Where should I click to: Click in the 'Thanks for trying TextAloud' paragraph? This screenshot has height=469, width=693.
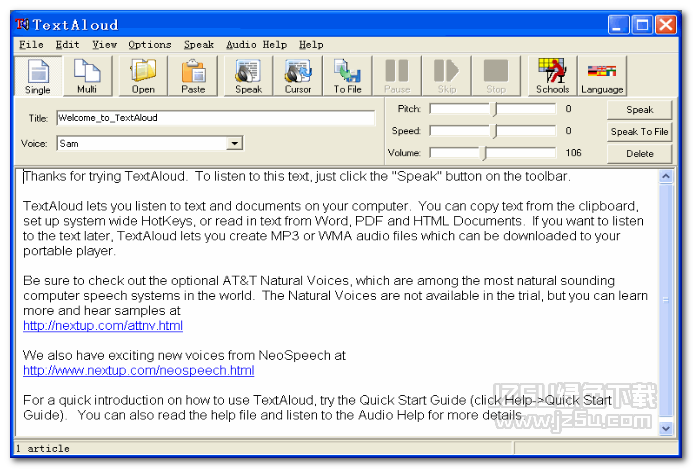[x=297, y=176]
